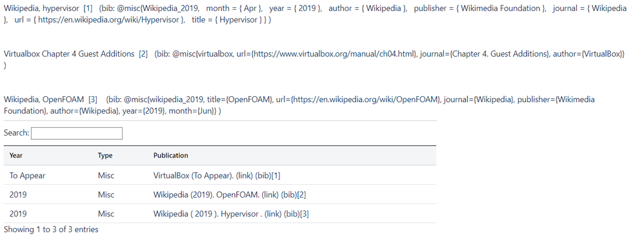This screenshot has width=644, height=239.
Task: Click 'Wikipedia, hypervisor' paragraph text
Action: 41,8
